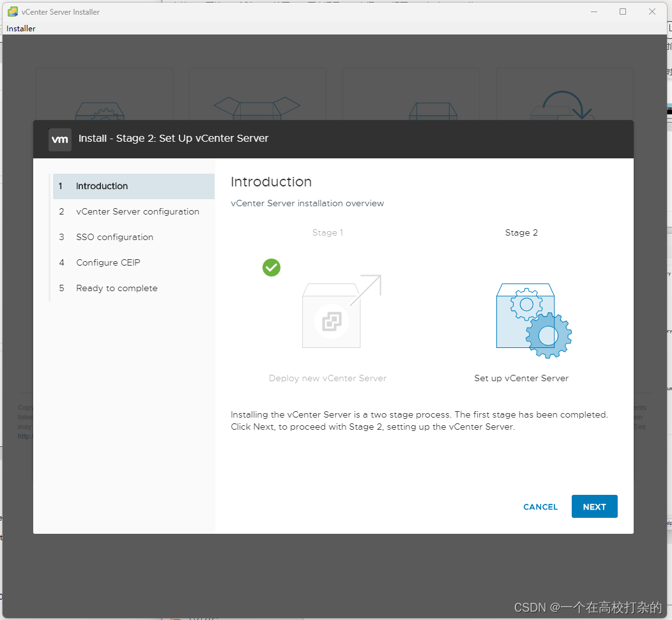672x620 pixels.
Task: Click the Stage 2 gears setup icon
Action: pos(533,321)
